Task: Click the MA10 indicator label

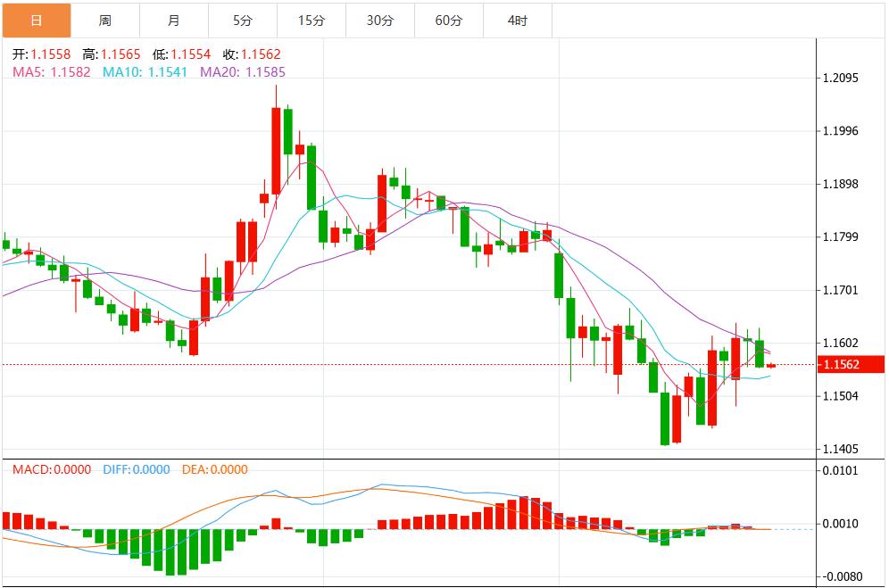Action: click(145, 71)
